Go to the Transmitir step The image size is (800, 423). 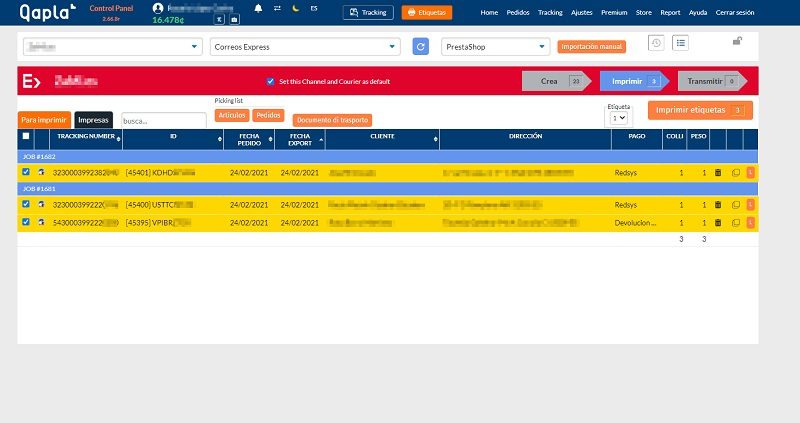712,81
